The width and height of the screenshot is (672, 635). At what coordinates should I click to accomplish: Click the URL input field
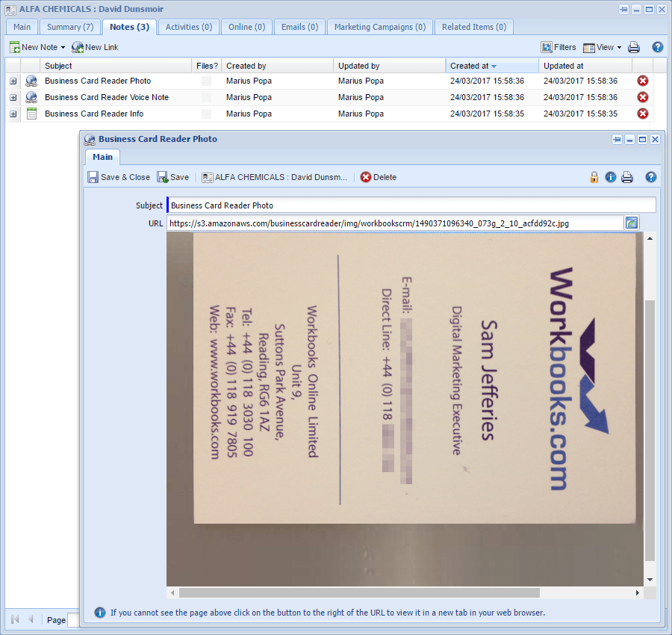pyautogui.click(x=395, y=223)
